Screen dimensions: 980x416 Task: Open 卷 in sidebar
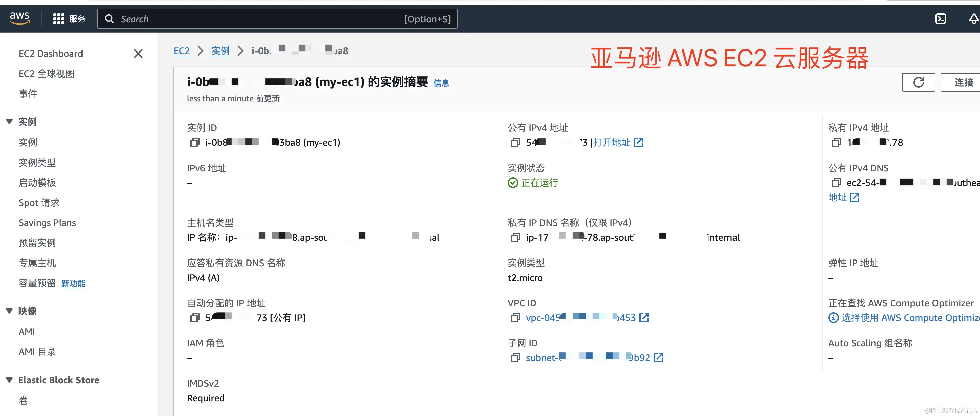[x=23, y=400]
